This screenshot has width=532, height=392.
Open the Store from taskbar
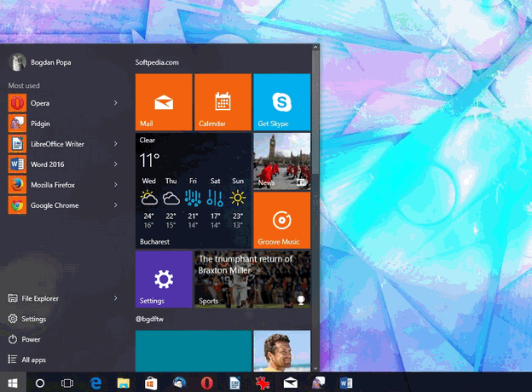pos(151,383)
